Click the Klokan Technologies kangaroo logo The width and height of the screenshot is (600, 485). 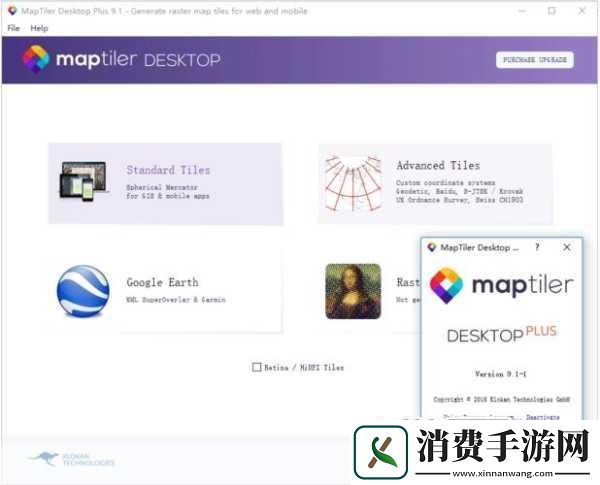pyautogui.click(x=71, y=459)
